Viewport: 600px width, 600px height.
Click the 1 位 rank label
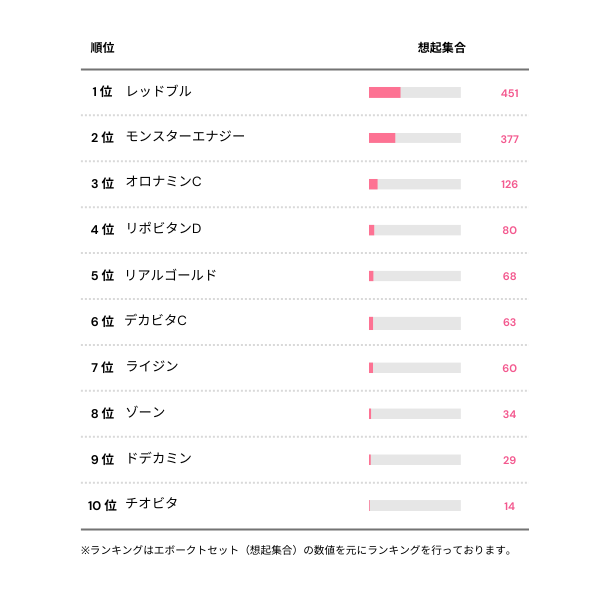click(x=102, y=92)
